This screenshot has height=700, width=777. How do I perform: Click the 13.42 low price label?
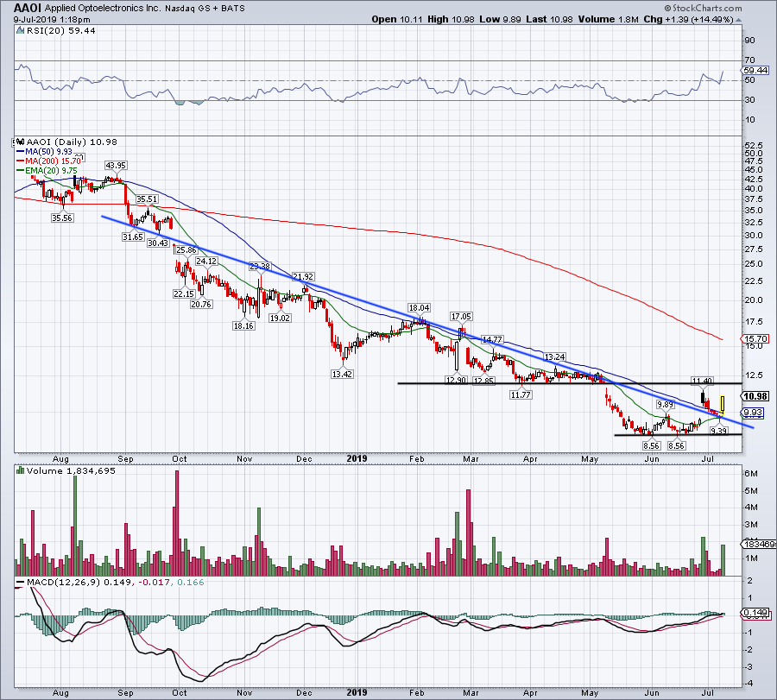(342, 374)
